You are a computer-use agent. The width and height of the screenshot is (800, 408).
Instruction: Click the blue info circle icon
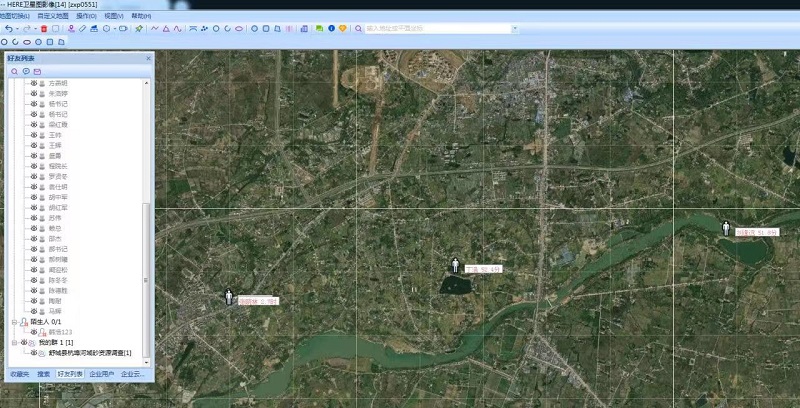point(330,29)
